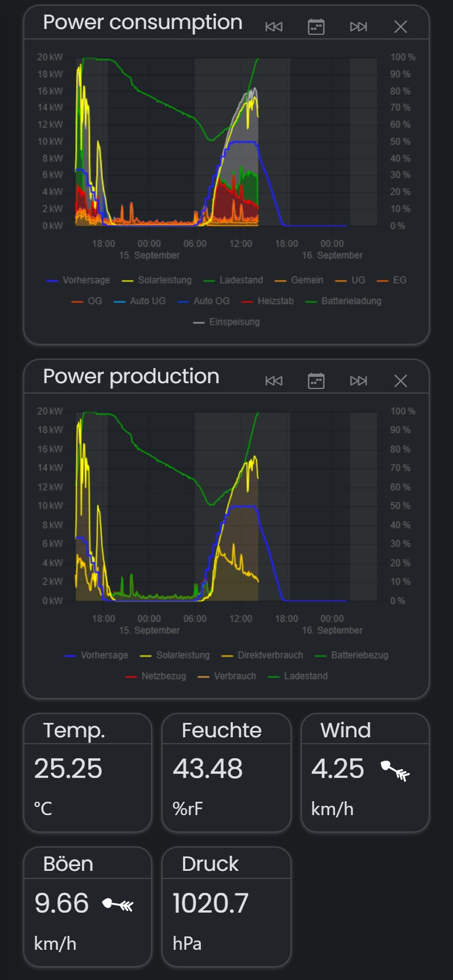The image size is (453, 980).
Task: Click the wind direction arrow in Wind card
Action: [396, 770]
